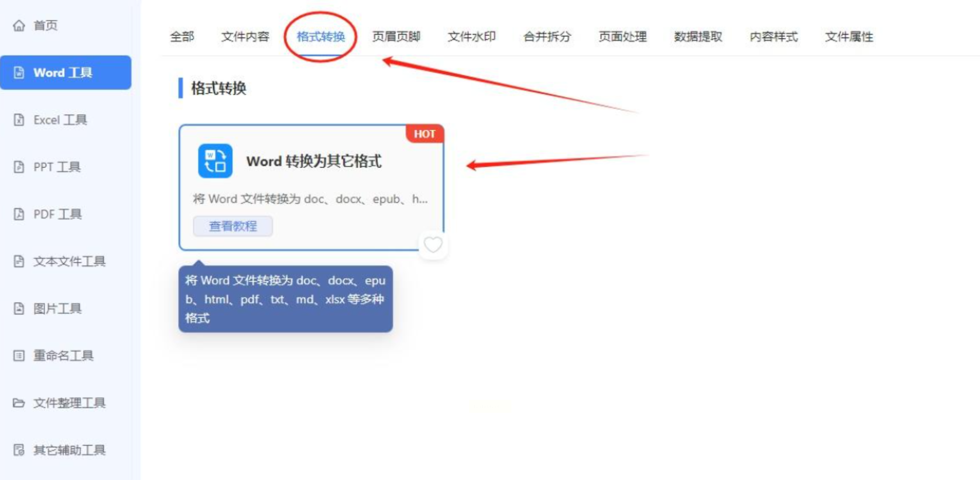
Task: Click the 图片工具 image icon
Action: tap(19, 309)
